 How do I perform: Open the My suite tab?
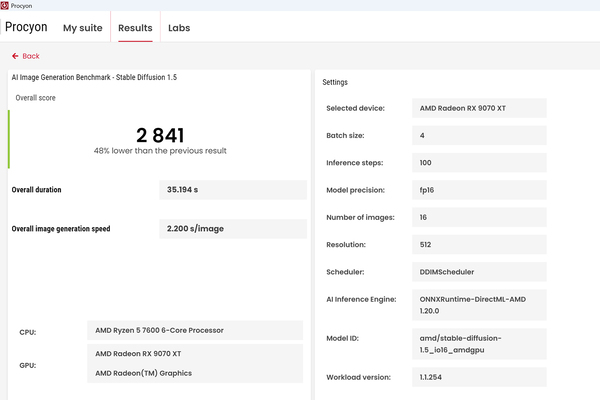click(83, 28)
